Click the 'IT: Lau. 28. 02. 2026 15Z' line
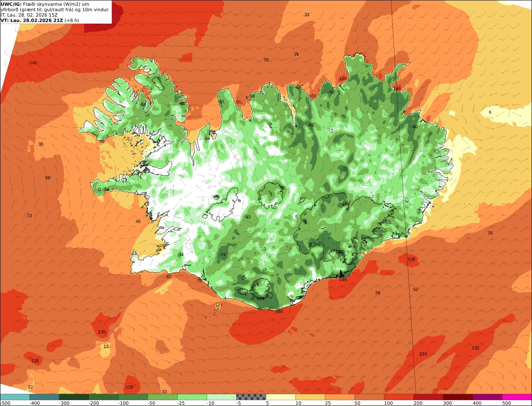The height and width of the screenshot is (406, 532). coord(29,15)
